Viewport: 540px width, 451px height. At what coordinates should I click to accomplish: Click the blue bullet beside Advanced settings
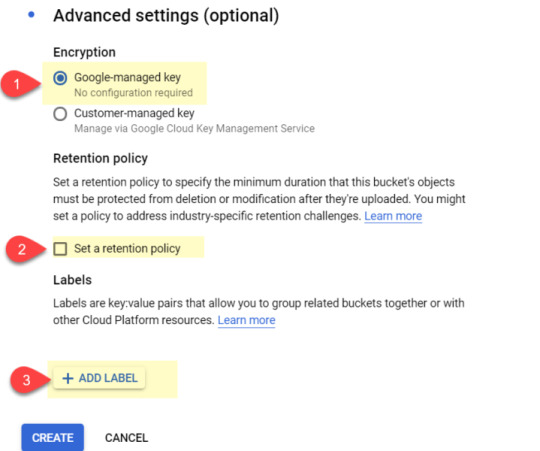coord(31,14)
